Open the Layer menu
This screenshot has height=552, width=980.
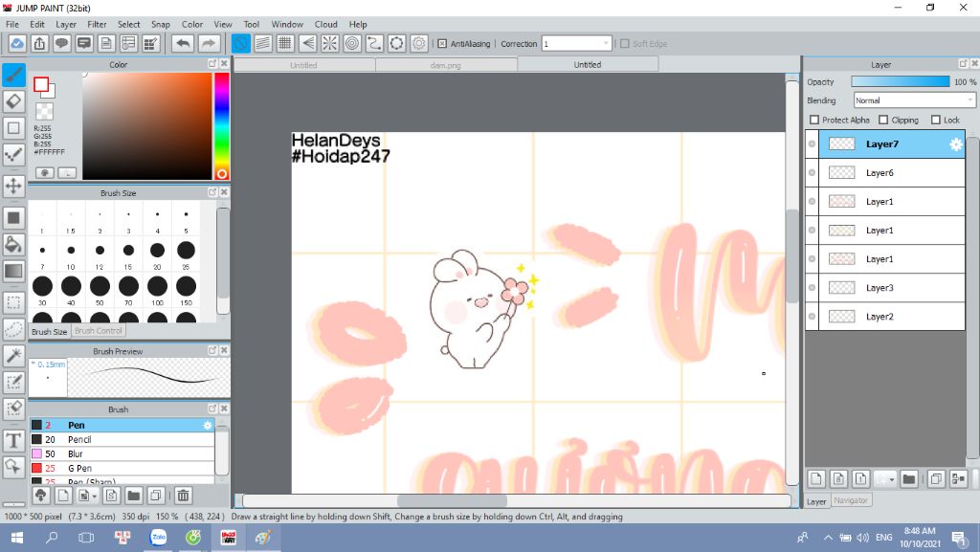66,24
